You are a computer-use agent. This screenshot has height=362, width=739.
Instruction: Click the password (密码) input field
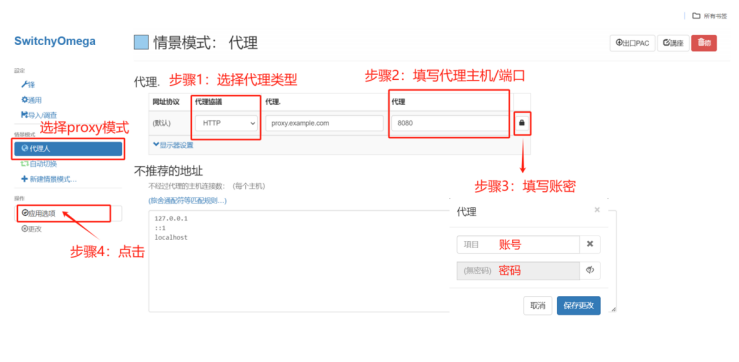pos(518,271)
